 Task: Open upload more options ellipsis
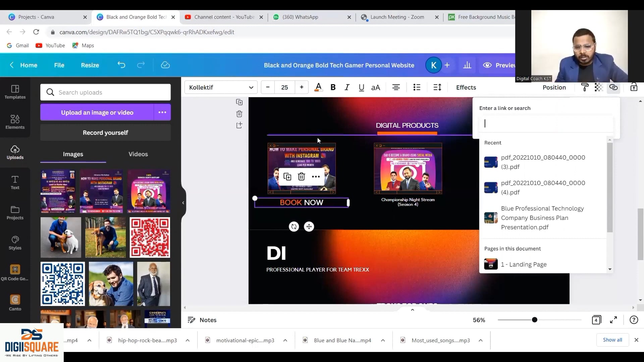point(162,112)
